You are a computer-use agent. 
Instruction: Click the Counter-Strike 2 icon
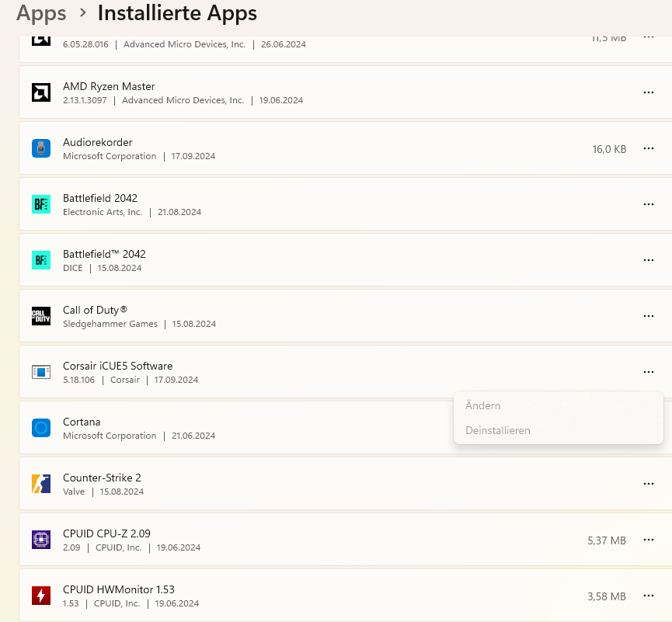click(x=41, y=484)
